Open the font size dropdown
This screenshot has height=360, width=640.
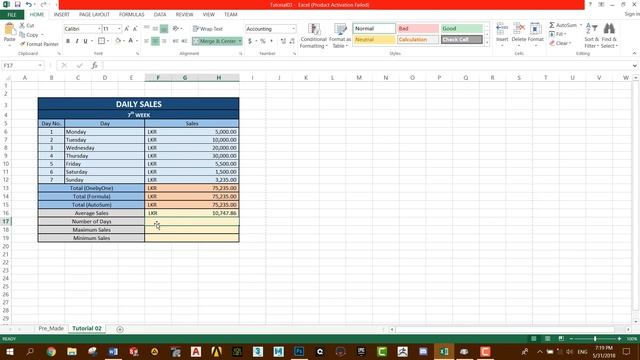pyautogui.click(x=119, y=29)
